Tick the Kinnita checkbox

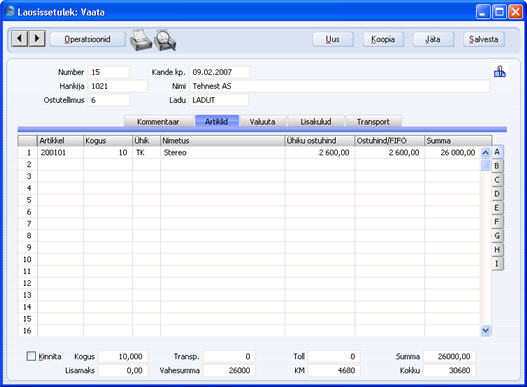point(31,356)
